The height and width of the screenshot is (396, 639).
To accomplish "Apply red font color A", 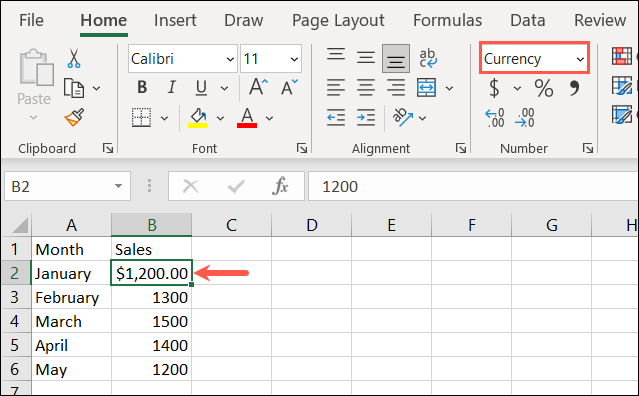I will click(247, 118).
